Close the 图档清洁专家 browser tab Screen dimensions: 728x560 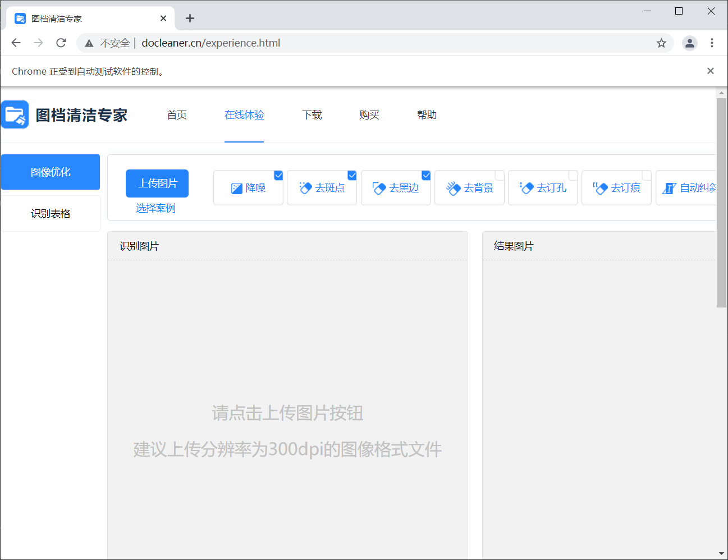pyautogui.click(x=163, y=19)
